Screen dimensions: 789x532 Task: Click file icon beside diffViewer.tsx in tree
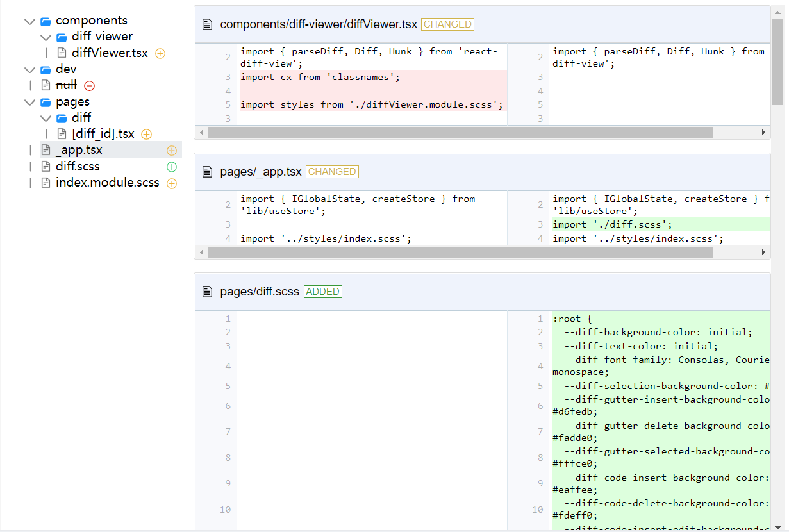pyautogui.click(x=62, y=53)
